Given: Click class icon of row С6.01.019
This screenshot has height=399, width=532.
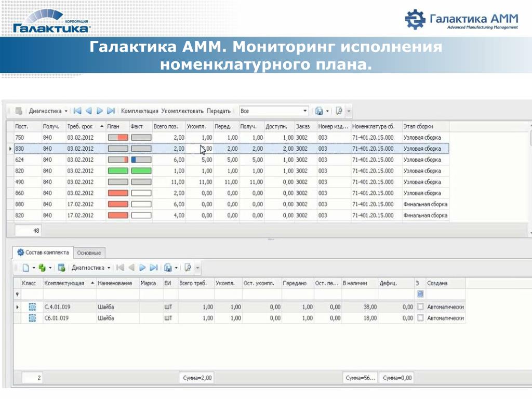Looking at the screenshot, I should tap(32, 318).
